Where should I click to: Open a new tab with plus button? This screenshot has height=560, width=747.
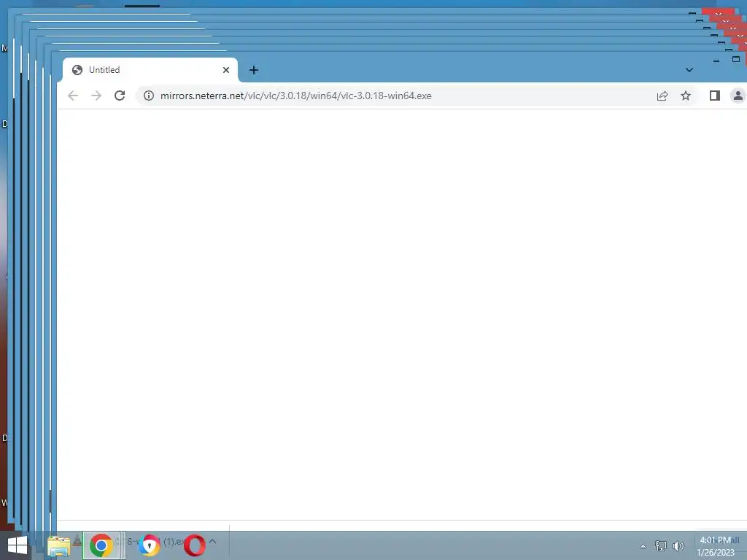click(253, 70)
